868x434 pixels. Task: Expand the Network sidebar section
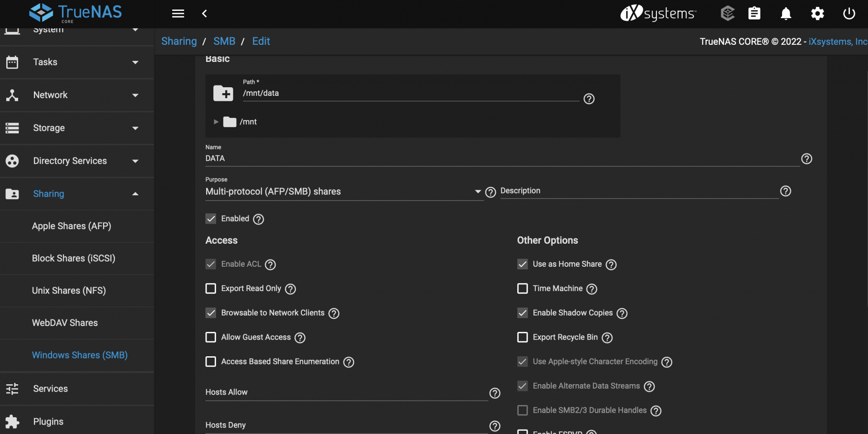coord(77,95)
